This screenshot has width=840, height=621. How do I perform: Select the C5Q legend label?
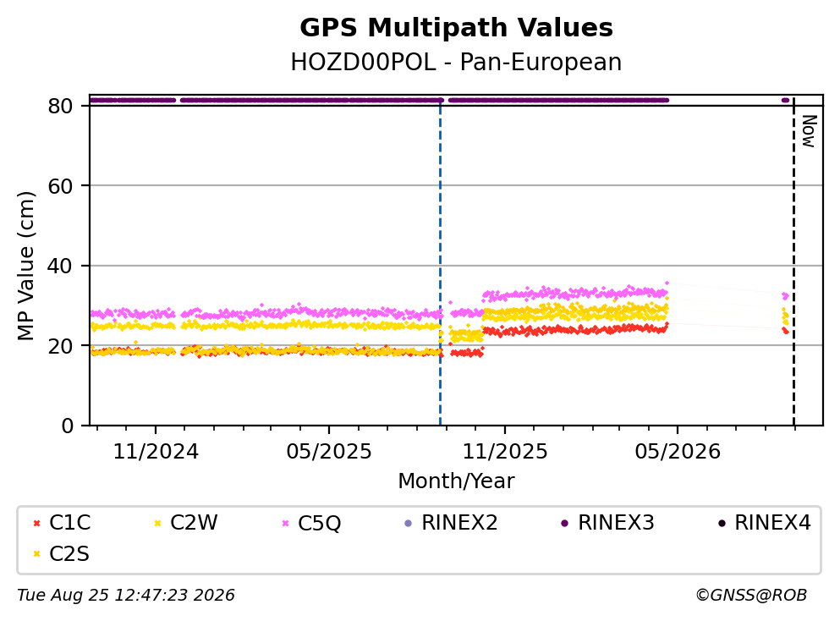319,523
